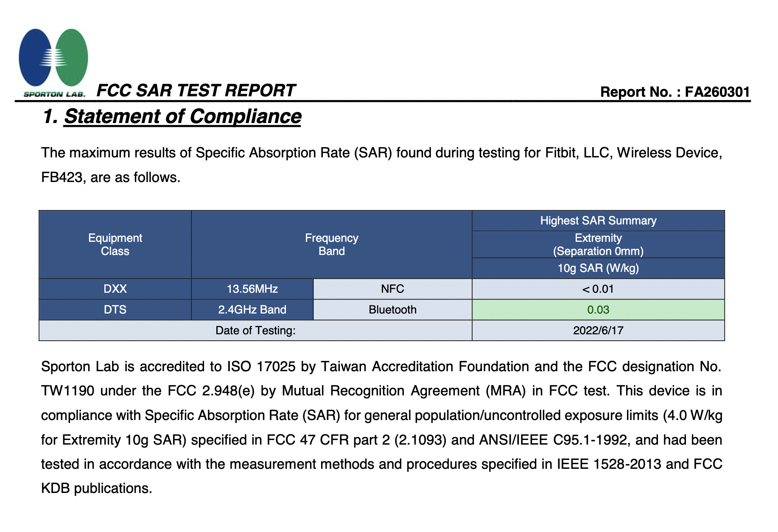
Task: Click the 'ISO 17025' text in the paragraph
Action: point(261,367)
